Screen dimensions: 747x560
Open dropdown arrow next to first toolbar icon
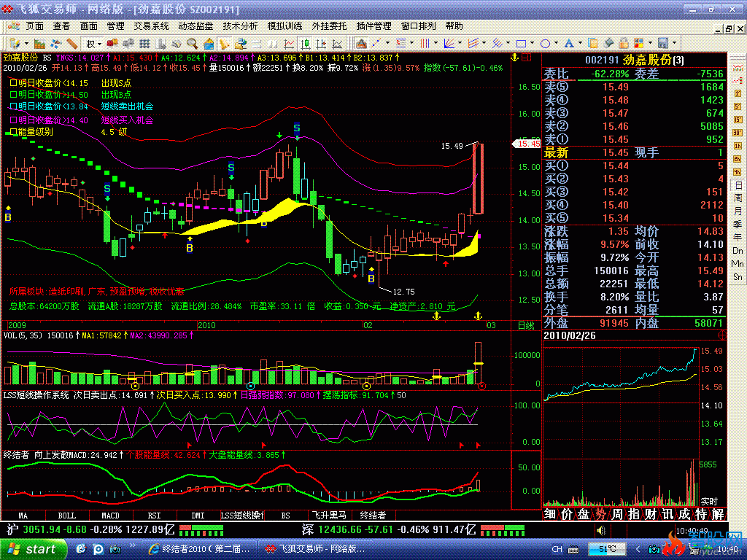(27, 44)
